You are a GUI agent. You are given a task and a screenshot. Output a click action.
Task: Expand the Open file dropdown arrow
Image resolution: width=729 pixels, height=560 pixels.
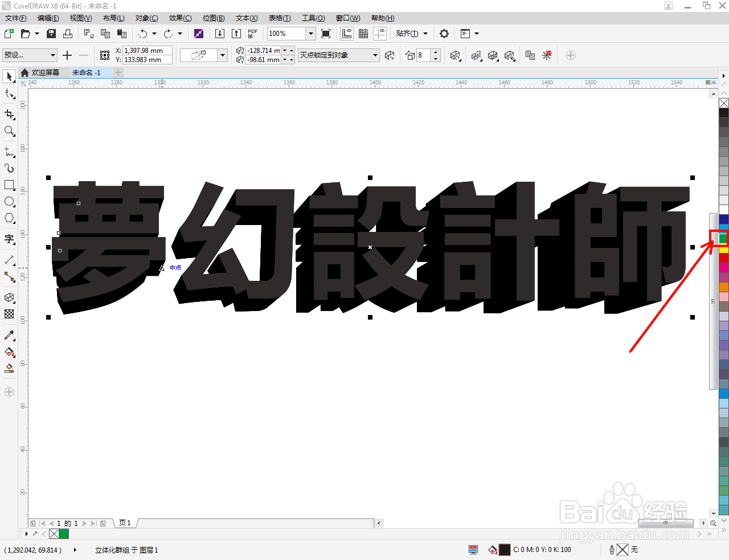coord(37,34)
